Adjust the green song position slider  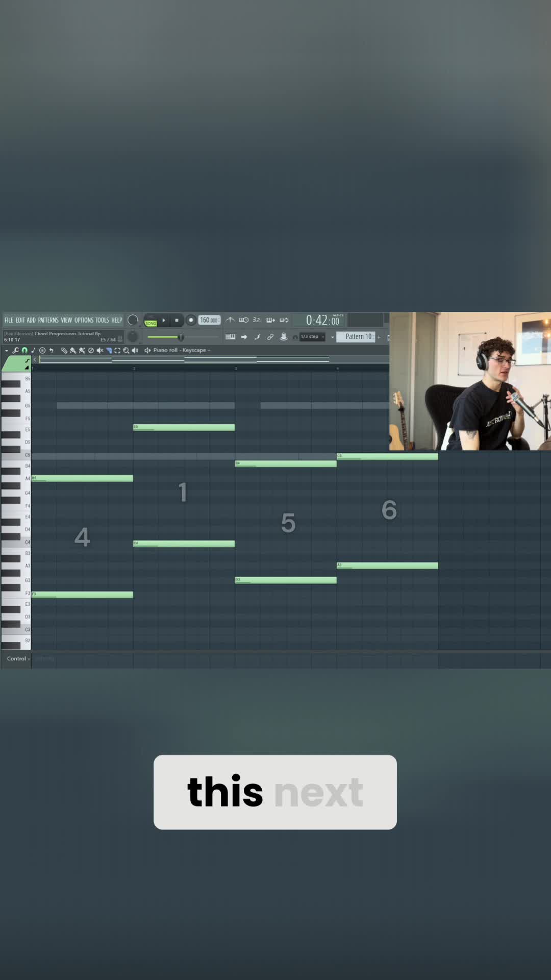click(181, 337)
